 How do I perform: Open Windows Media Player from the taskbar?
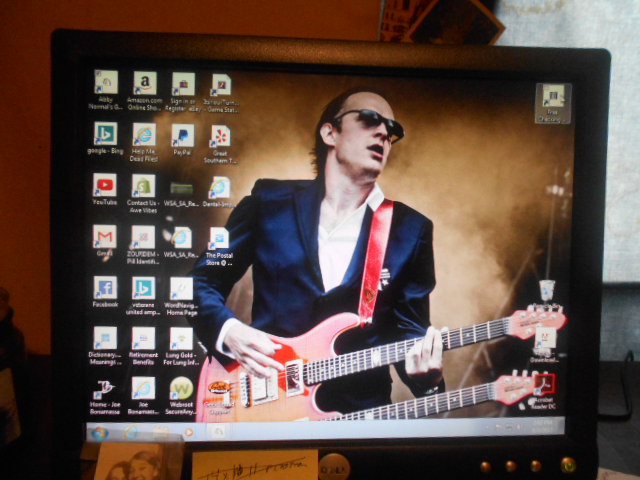pos(188,433)
